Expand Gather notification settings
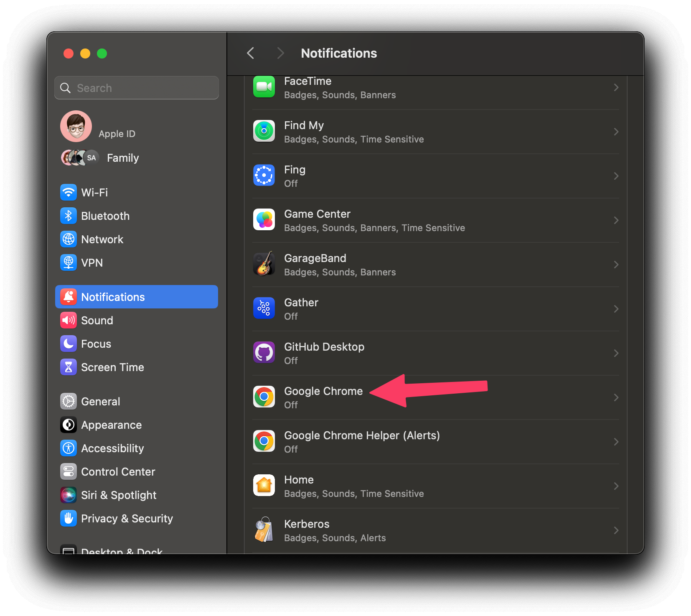The image size is (691, 616). point(616,309)
